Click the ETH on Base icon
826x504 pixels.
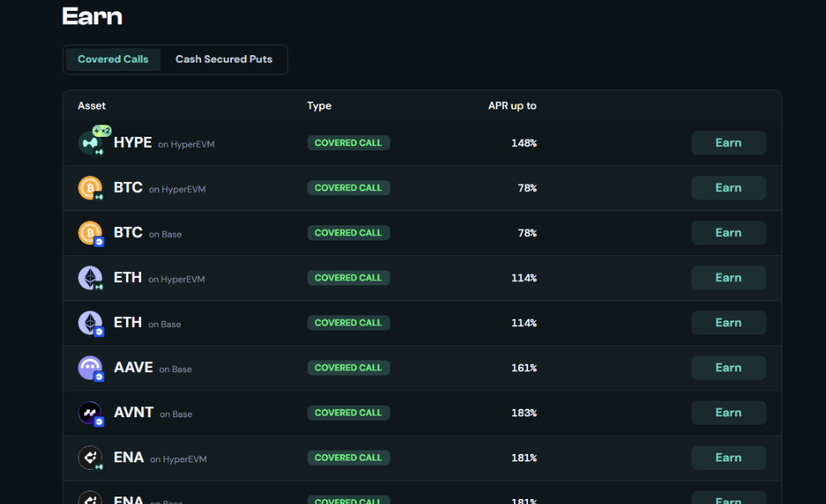point(90,323)
